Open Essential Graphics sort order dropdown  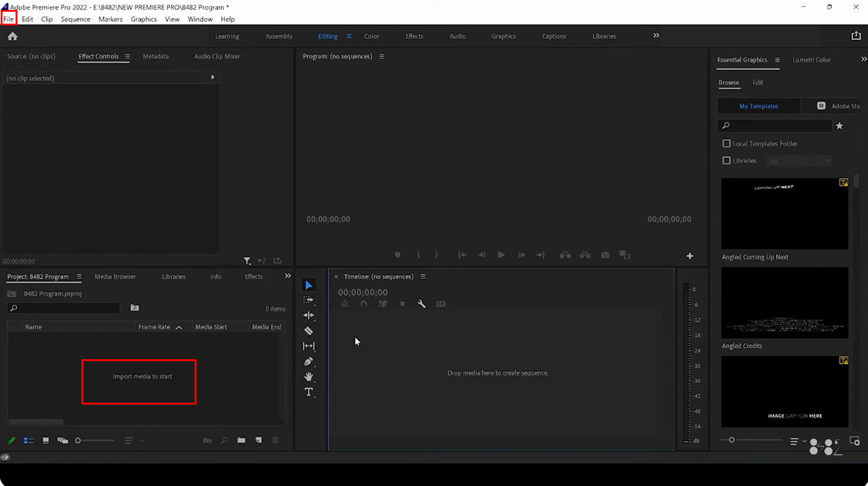click(x=797, y=441)
